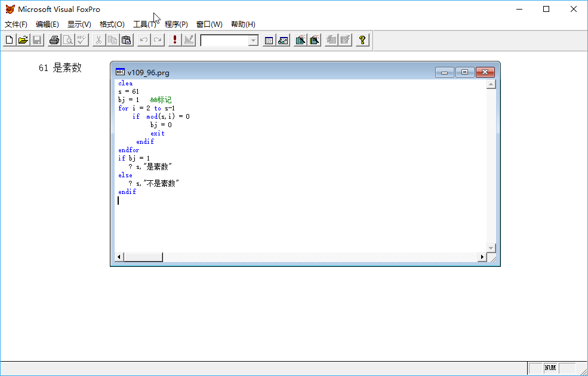Click the Copy icon in the toolbar
Image resolution: width=588 pixels, height=376 pixels.
point(112,40)
